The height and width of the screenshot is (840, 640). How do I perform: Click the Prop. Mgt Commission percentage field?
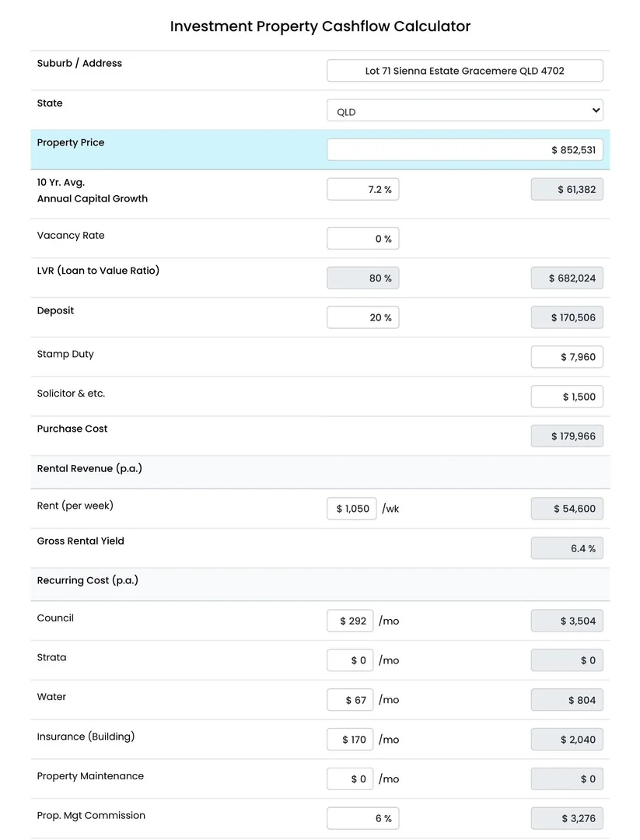pos(362,818)
